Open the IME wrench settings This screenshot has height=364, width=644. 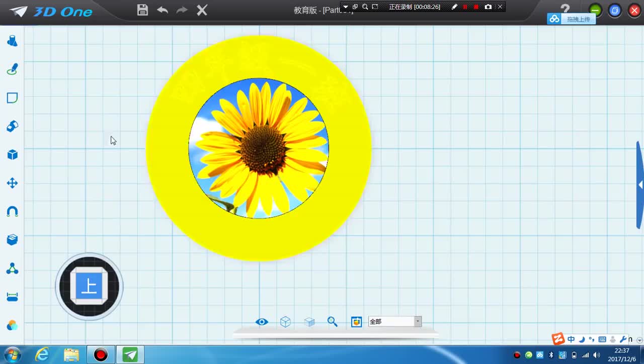(x=623, y=339)
